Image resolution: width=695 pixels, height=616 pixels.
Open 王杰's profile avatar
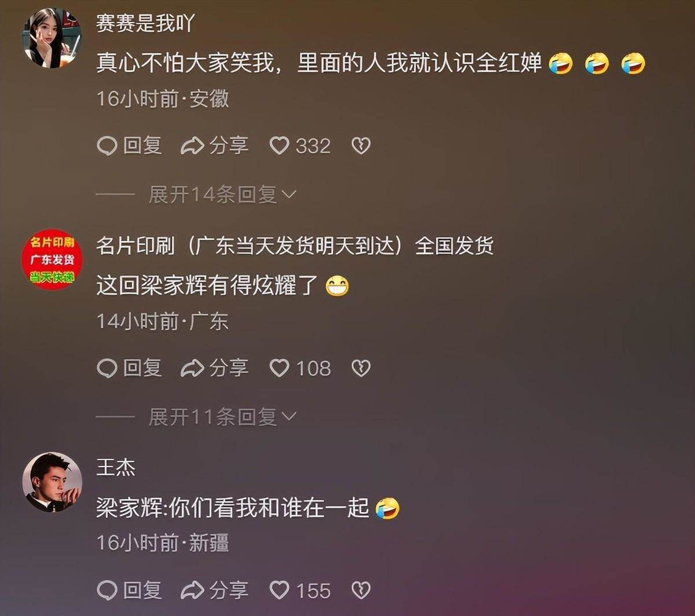click(52, 482)
